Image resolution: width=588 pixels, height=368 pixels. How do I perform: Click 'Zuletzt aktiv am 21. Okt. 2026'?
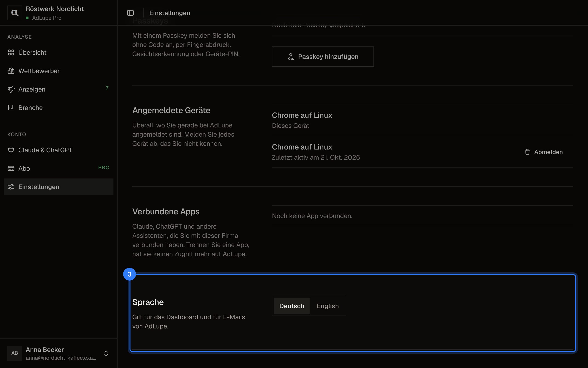coord(316,157)
